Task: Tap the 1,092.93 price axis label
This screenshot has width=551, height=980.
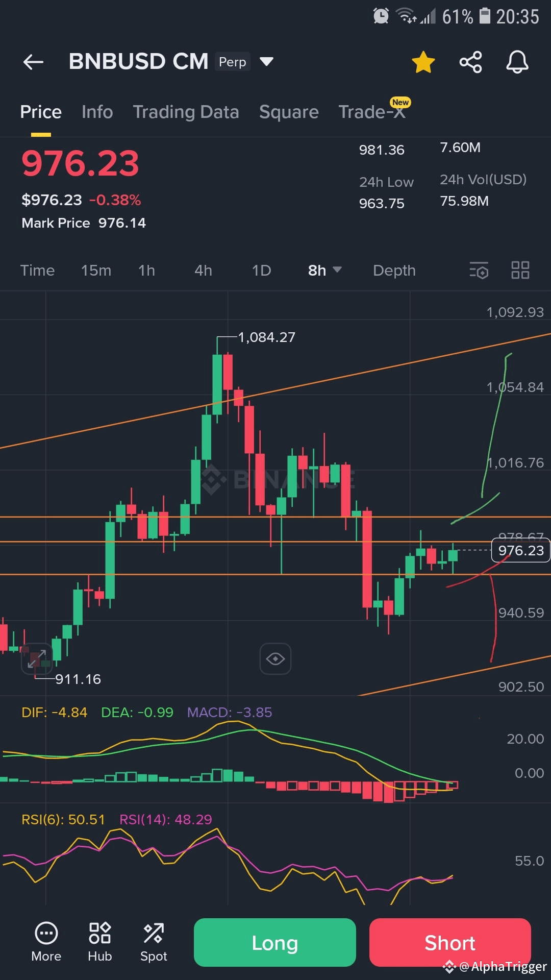Action: pyautogui.click(x=515, y=312)
